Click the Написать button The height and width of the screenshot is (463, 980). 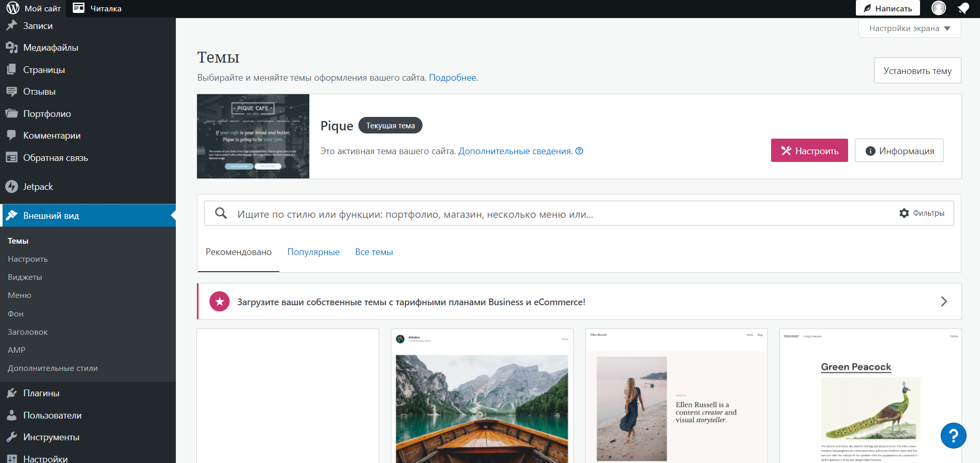(887, 8)
